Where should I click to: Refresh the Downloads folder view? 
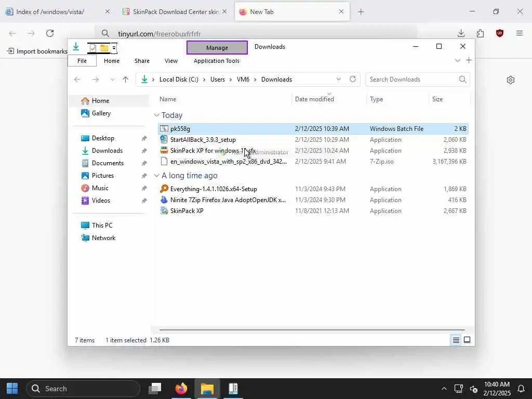click(x=353, y=79)
